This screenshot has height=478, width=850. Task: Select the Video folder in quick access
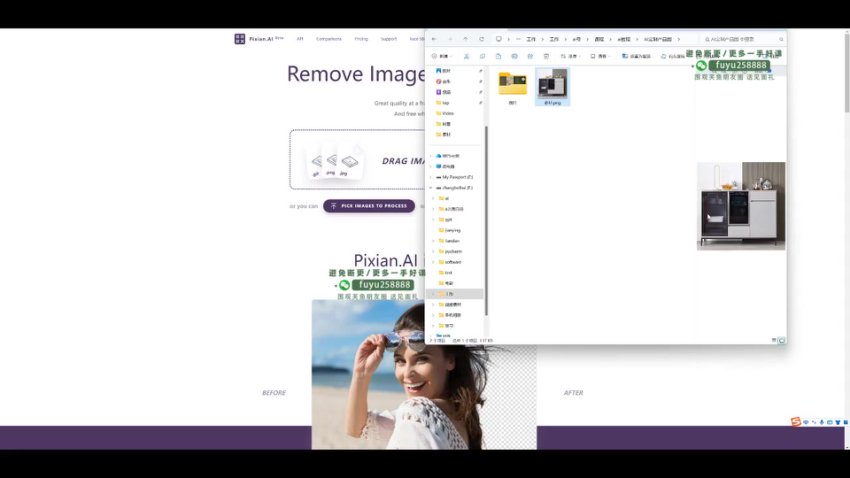448,113
